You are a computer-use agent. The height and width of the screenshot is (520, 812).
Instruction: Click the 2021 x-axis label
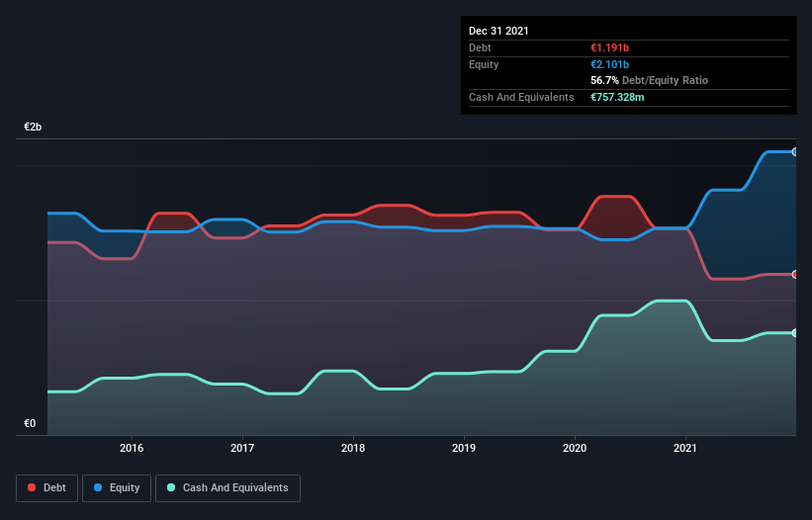point(685,448)
